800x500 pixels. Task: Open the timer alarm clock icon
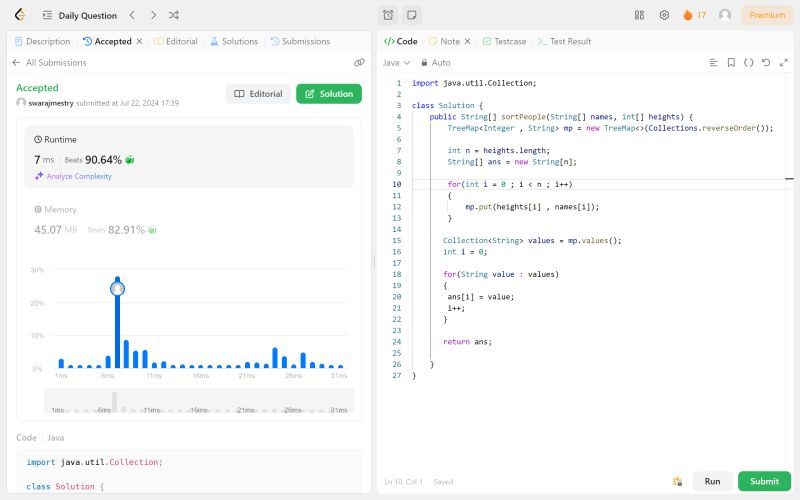pos(389,15)
